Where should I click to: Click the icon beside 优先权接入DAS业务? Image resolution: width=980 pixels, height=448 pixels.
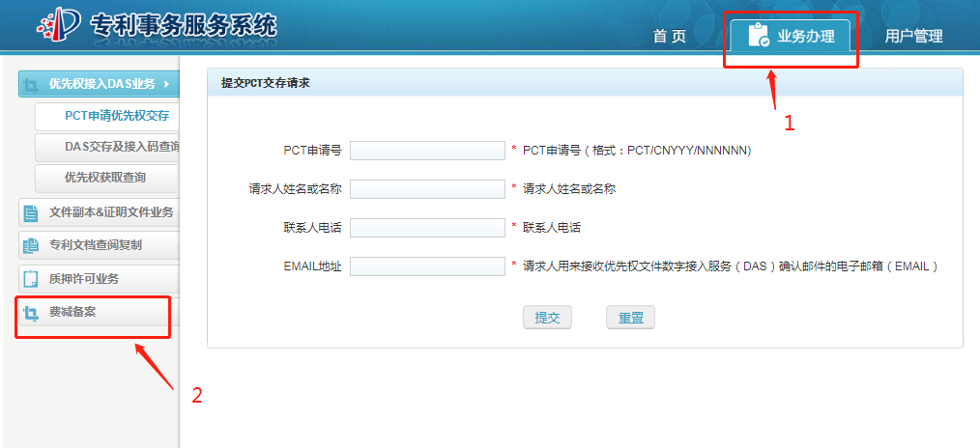(31, 84)
